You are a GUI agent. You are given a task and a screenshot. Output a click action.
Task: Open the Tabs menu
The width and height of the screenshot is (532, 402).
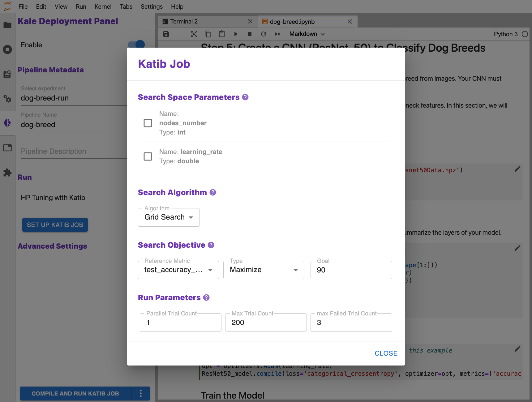126,6
